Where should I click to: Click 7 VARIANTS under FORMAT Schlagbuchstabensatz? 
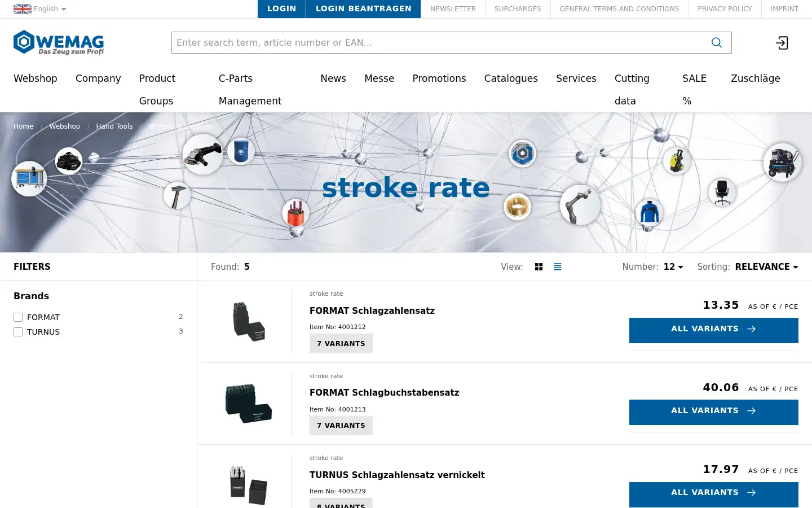(341, 426)
